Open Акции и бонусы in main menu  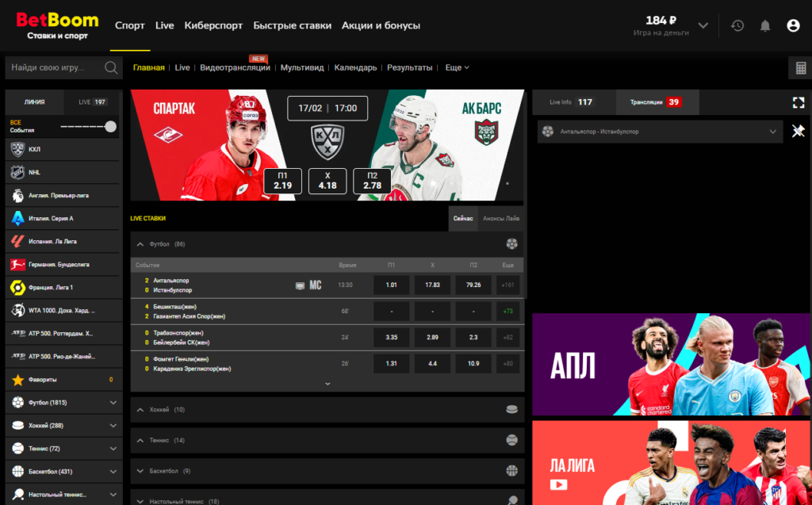381,25
